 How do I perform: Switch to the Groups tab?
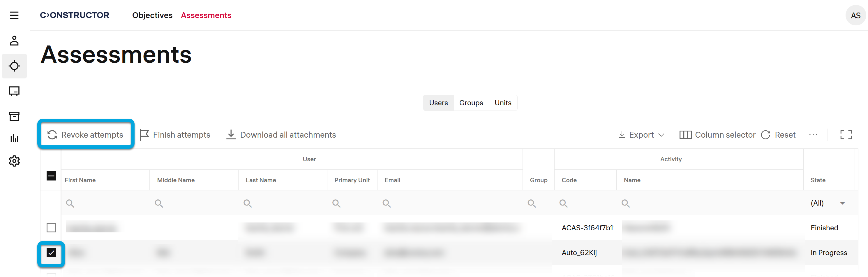point(471,103)
